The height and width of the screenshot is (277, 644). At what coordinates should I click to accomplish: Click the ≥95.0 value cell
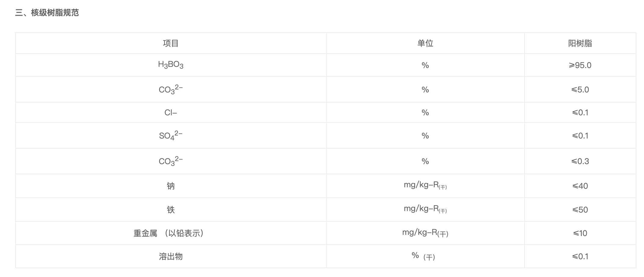[x=580, y=65]
